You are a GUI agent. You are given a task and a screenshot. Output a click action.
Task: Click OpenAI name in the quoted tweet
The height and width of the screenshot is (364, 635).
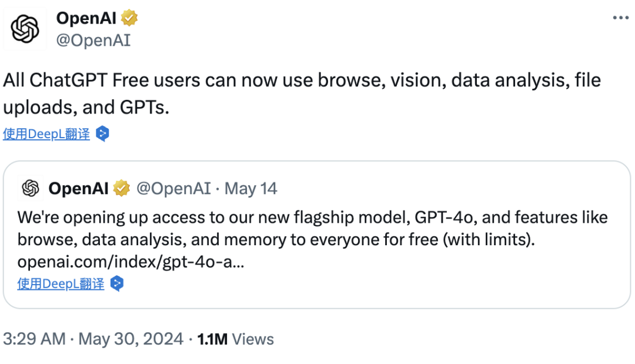tap(79, 188)
